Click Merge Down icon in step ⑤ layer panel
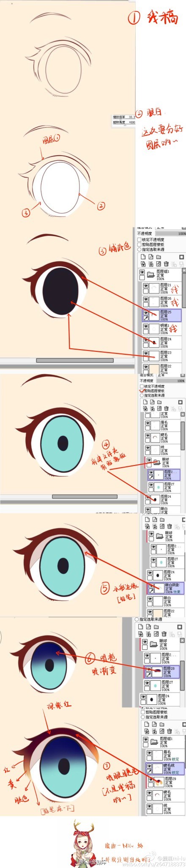Image resolution: width=186 pixels, height=868 pixels. [x=155, y=526]
